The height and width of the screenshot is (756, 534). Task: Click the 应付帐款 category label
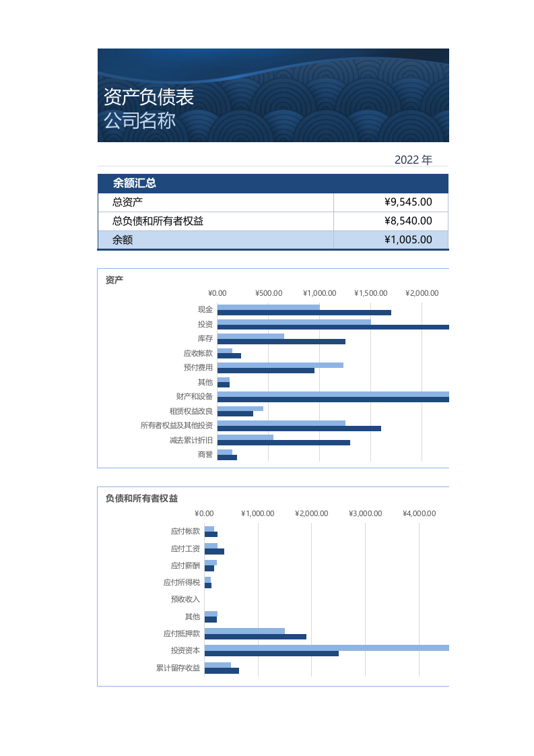pos(185,532)
